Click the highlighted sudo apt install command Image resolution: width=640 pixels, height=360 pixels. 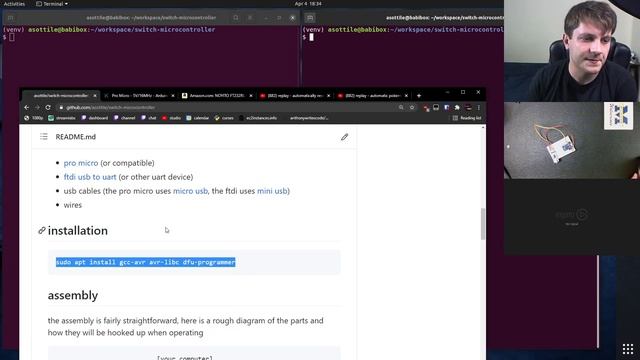tap(146, 262)
